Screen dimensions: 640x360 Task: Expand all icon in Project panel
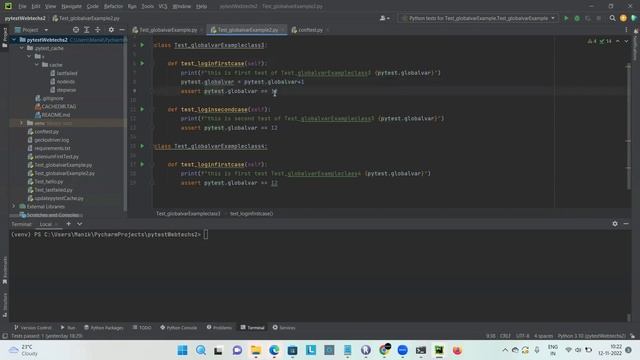click(87, 30)
